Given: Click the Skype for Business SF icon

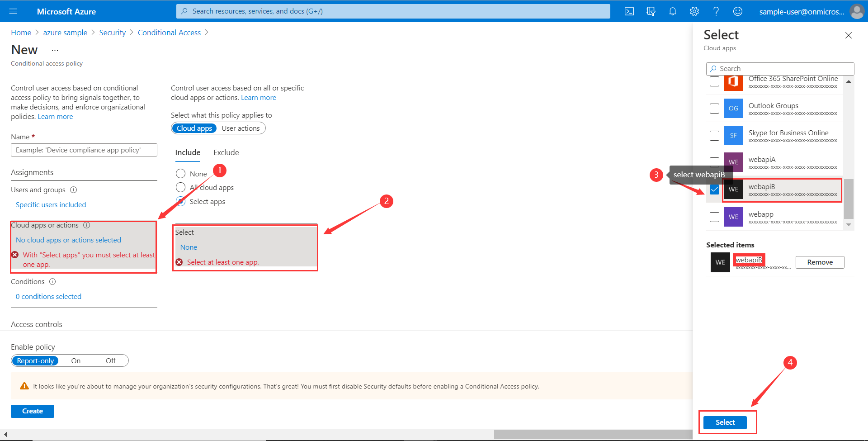Looking at the screenshot, I should 733,136.
